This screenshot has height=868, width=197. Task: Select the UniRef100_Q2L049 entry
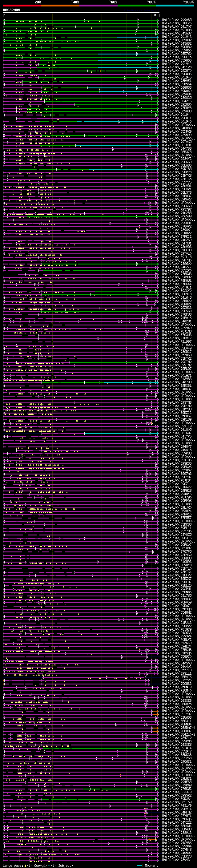[176, 348]
